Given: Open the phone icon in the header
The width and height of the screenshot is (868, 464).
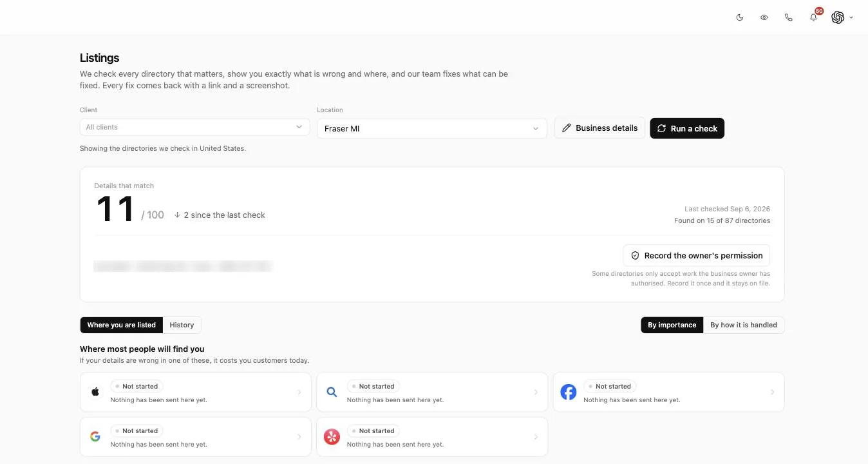Looking at the screenshot, I should click(x=789, y=17).
